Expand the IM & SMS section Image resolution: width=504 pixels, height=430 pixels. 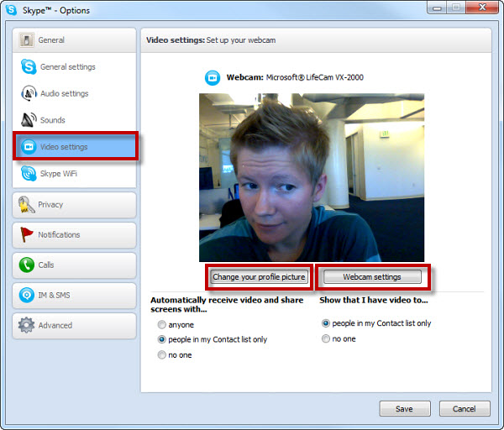[x=74, y=296]
